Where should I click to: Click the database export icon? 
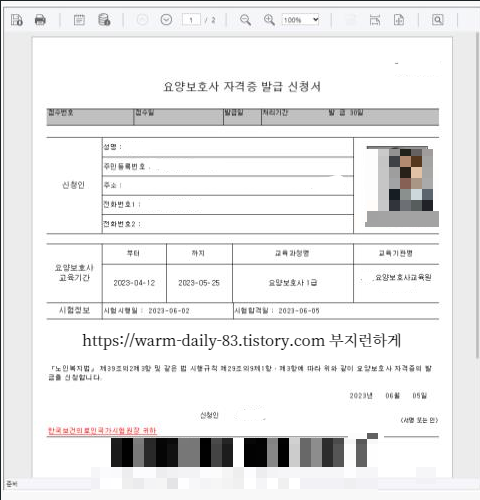tap(104, 20)
